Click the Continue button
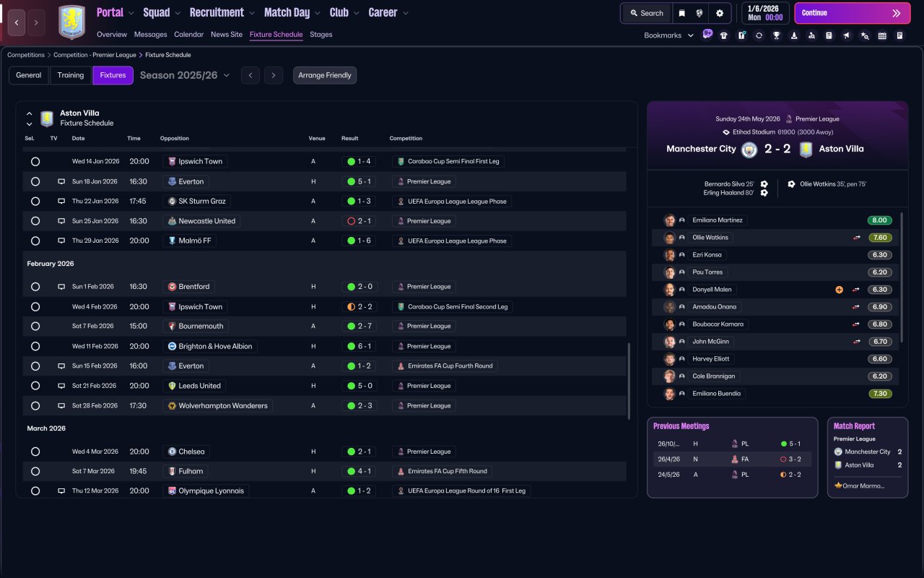Image resolution: width=924 pixels, height=578 pixels. [853, 13]
